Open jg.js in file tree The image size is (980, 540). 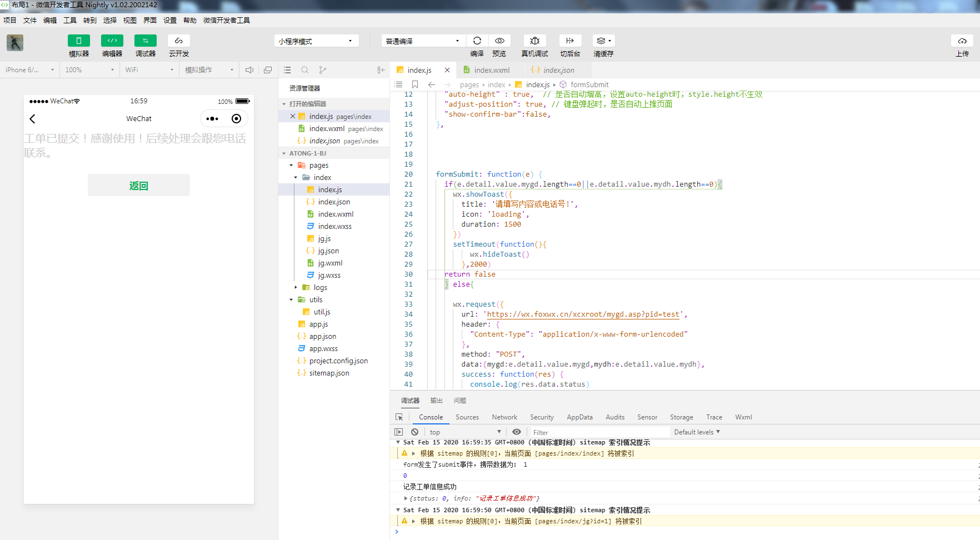[324, 239]
